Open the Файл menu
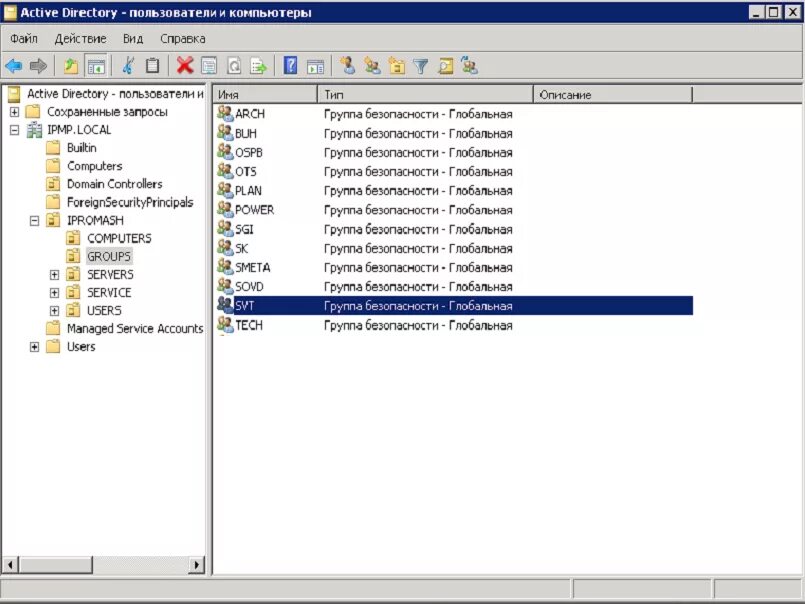Viewport: 805px width, 604px height. pos(24,39)
